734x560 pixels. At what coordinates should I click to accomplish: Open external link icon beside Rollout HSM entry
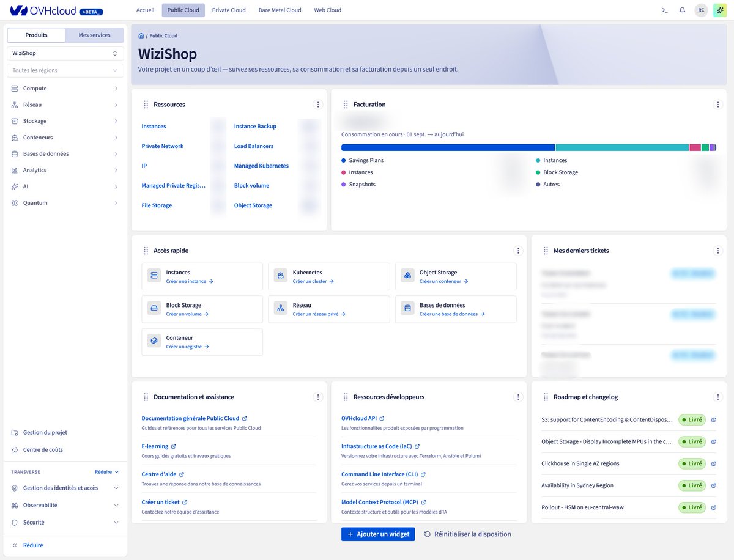pyautogui.click(x=714, y=507)
